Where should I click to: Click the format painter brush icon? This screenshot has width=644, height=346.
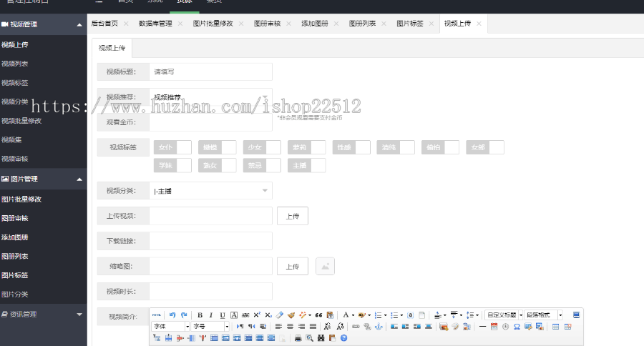tap(291, 315)
